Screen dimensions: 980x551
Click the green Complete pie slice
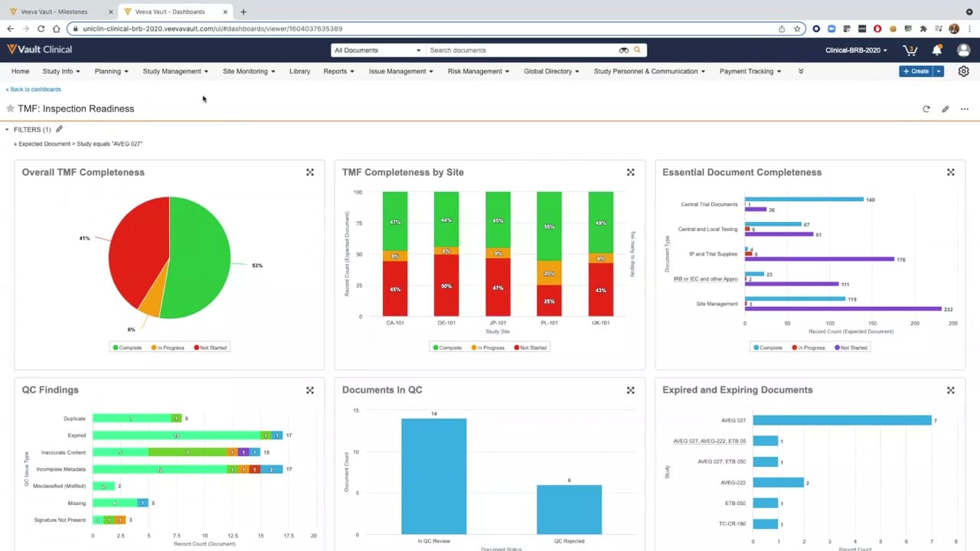point(201,256)
